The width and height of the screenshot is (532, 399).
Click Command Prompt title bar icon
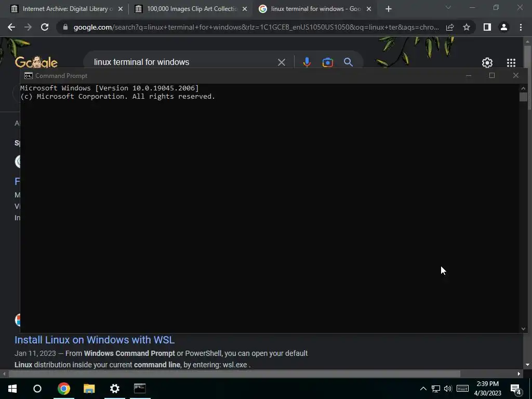point(29,76)
